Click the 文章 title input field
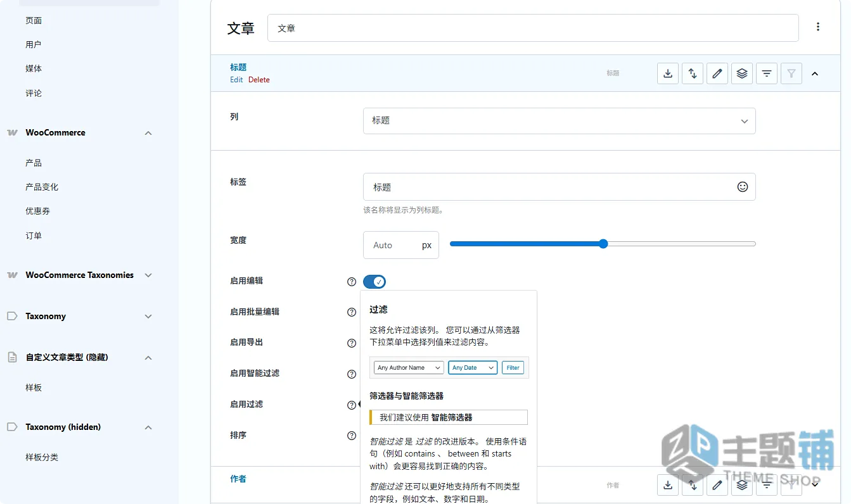The width and height of the screenshot is (851, 504). (533, 28)
